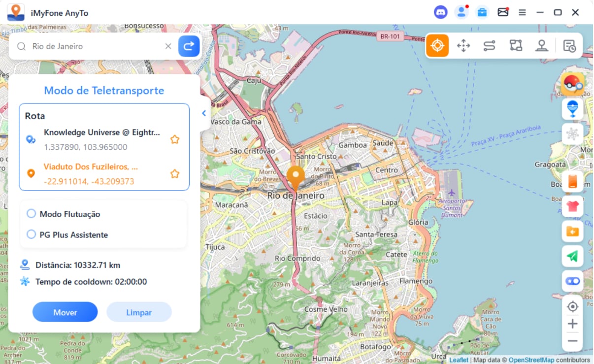
Task: Click the green paper plane icon
Action: (x=572, y=256)
